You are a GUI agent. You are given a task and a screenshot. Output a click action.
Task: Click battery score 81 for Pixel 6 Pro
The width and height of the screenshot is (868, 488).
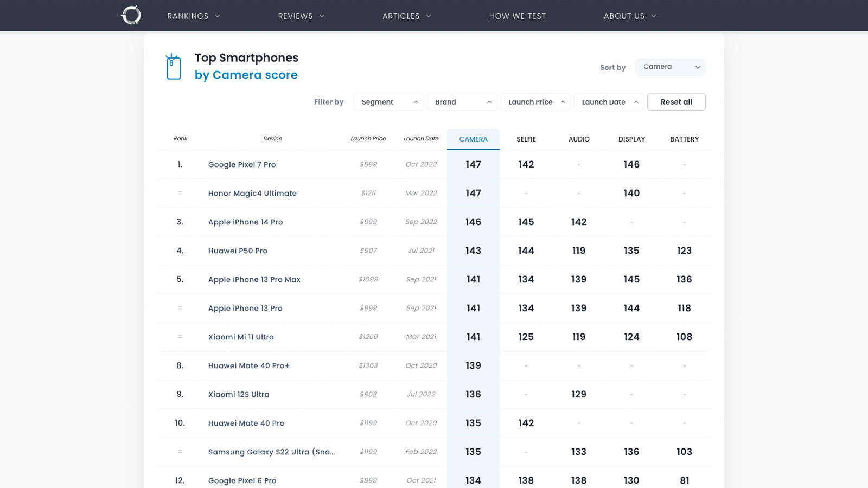pos(685,481)
